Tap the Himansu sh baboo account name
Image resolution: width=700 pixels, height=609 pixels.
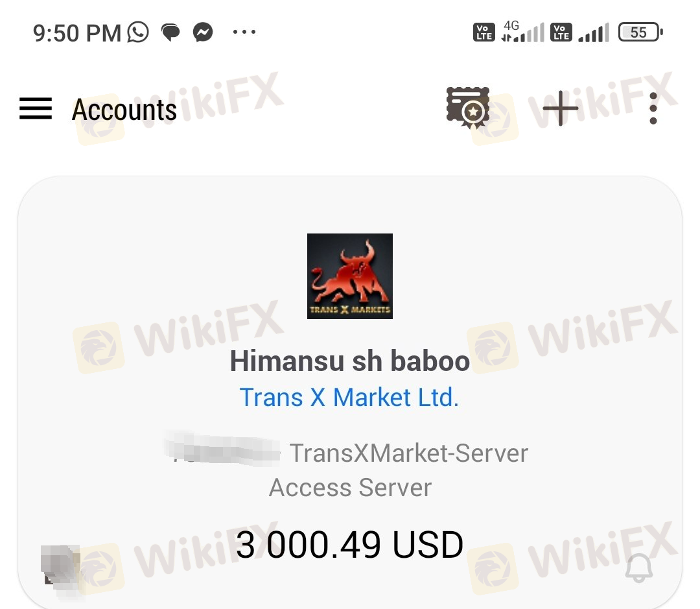click(x=350, y=361)
